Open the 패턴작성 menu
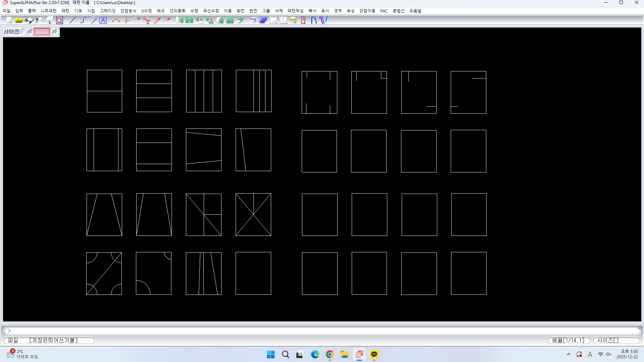This screenshot has height=362, width=644. (x=295, y=11)
